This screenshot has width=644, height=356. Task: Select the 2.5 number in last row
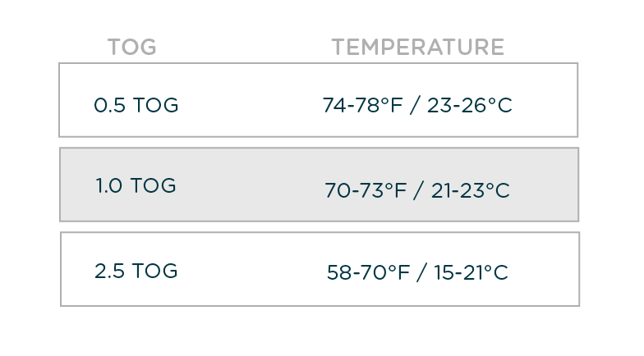pyautogui.click(x=110, y=272)
